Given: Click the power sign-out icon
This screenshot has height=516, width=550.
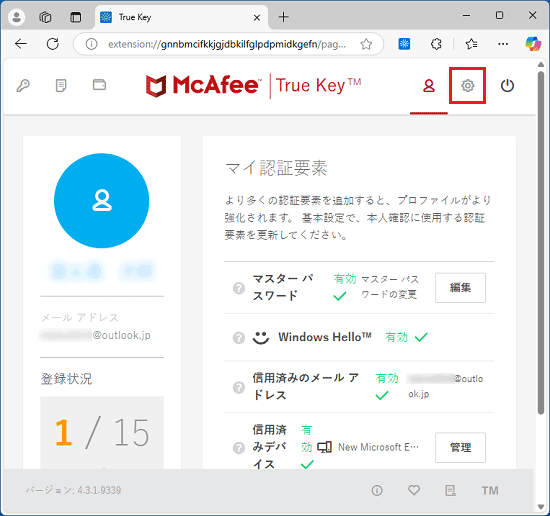Looking at the screenshot, I should click(x=507, y=85).
